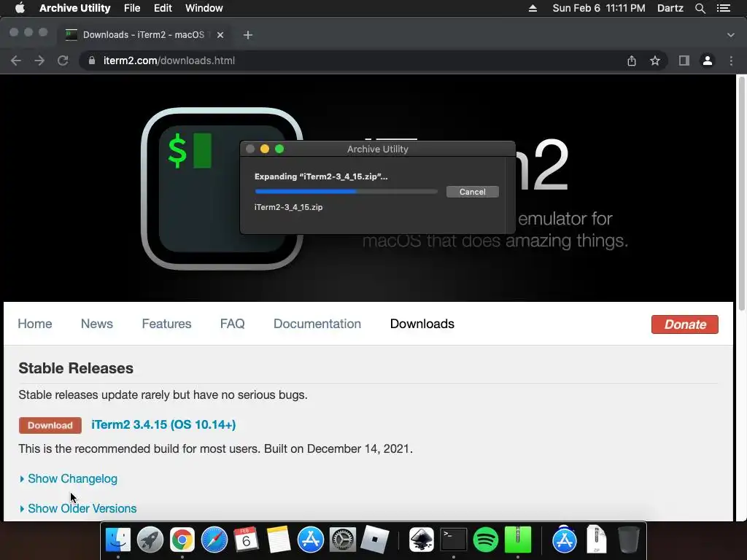Open iTerm2 3.4.15 (OS 10.14+) link
Image resolution: width=747 pixels, height=560 pixels.
pos(163,425)
